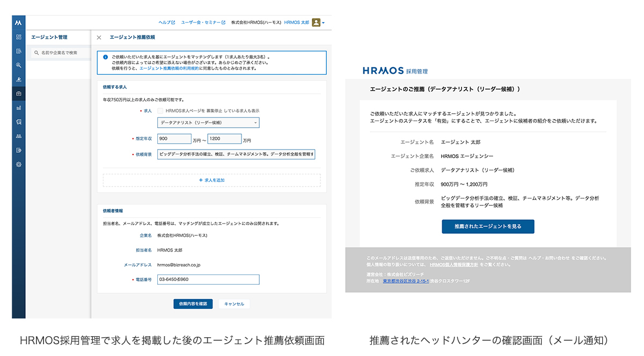
Task: Click the 電話番号 input field
Action: pos(208,279)
